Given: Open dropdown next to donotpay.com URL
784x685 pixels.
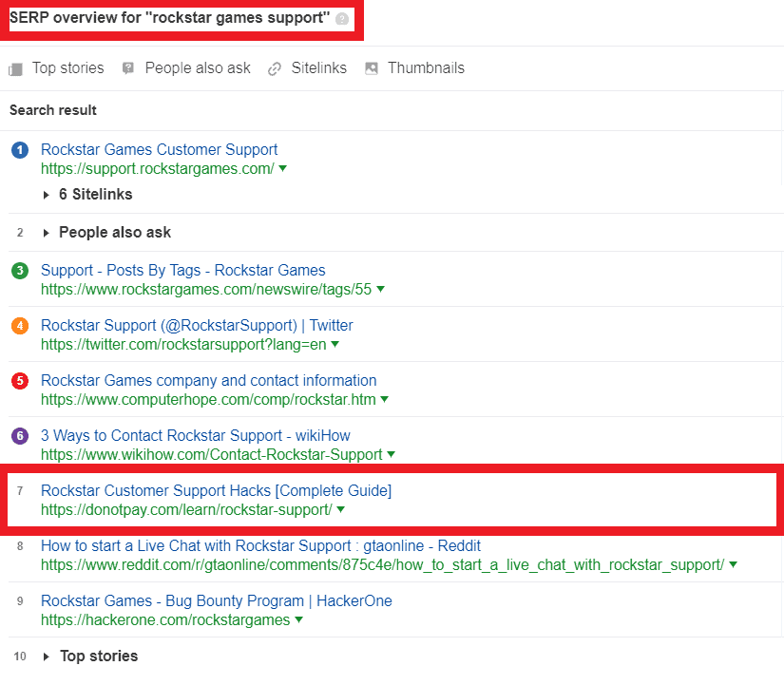Looking at the screenshot, I should tap(341, 509).
